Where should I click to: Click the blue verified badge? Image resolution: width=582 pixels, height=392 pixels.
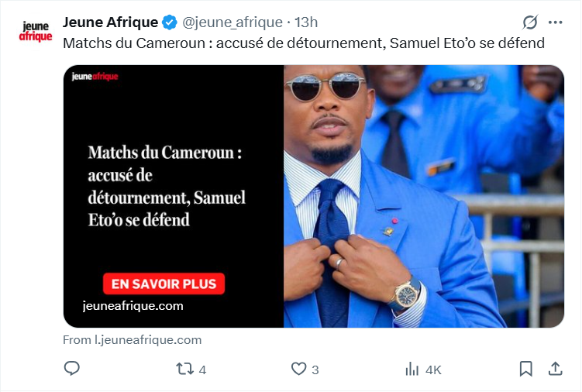pos(169,22)
